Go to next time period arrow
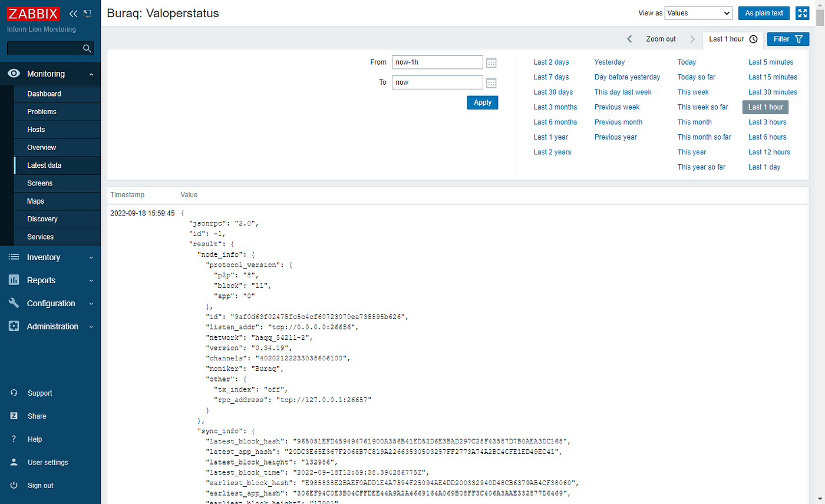Viewport: 825px width, 504px height. tap(692, 39)
